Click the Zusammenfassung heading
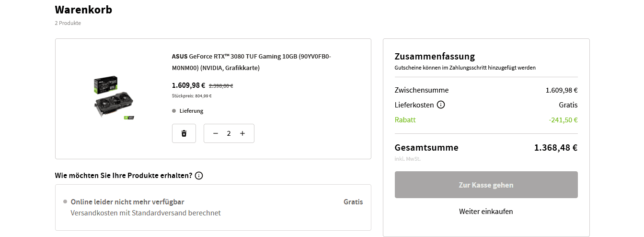 pos(435,57)
